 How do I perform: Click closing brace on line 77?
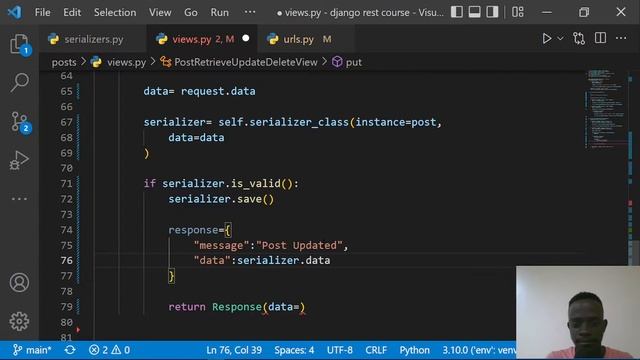click(x=171, y=276)
